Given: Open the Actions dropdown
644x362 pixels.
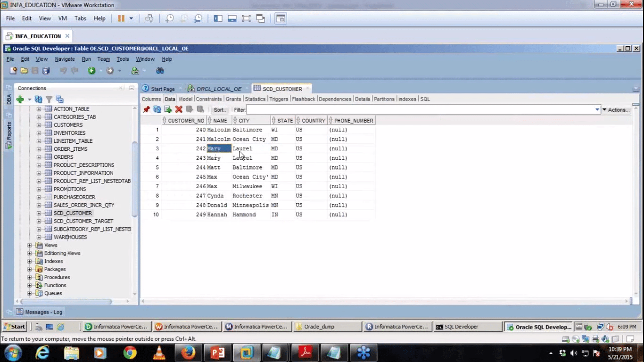Looking at the screenshot, I should tap(618, 109).
